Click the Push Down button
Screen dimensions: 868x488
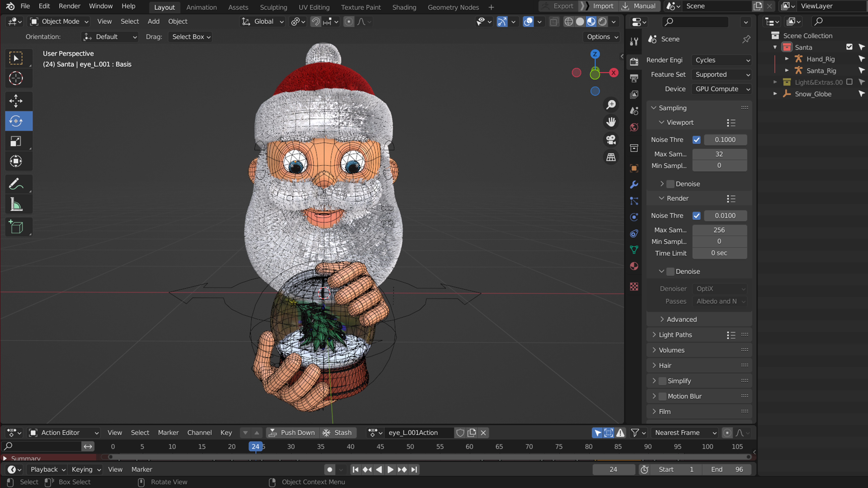pyautogui.click(x=292, y=433)
